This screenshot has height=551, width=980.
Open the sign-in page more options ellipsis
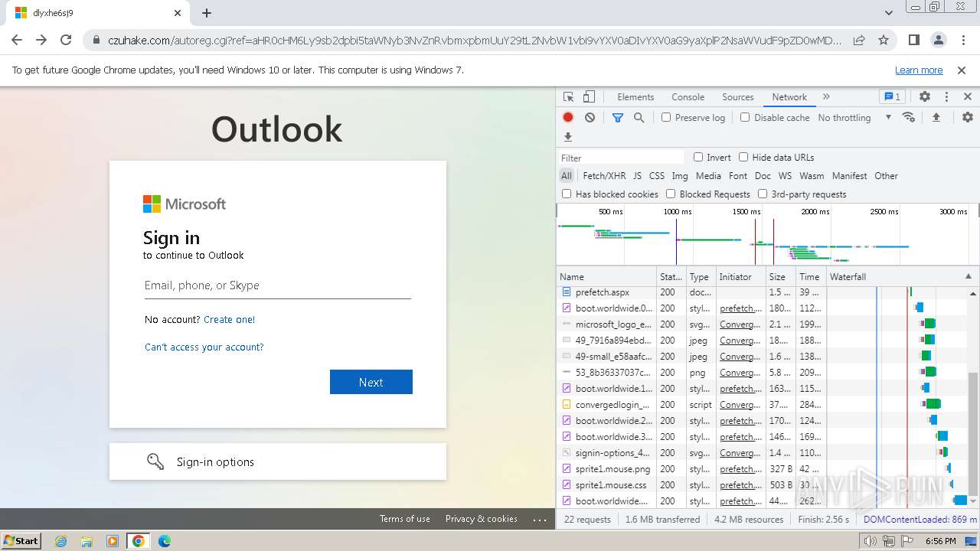click(x=540, y=520)
